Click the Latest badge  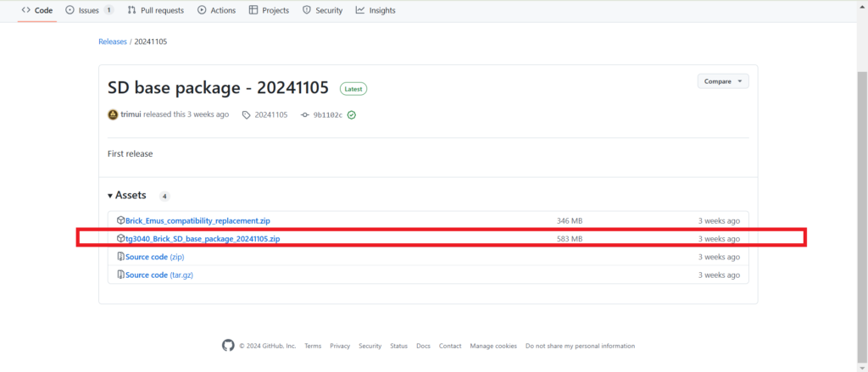coord(353,89)
